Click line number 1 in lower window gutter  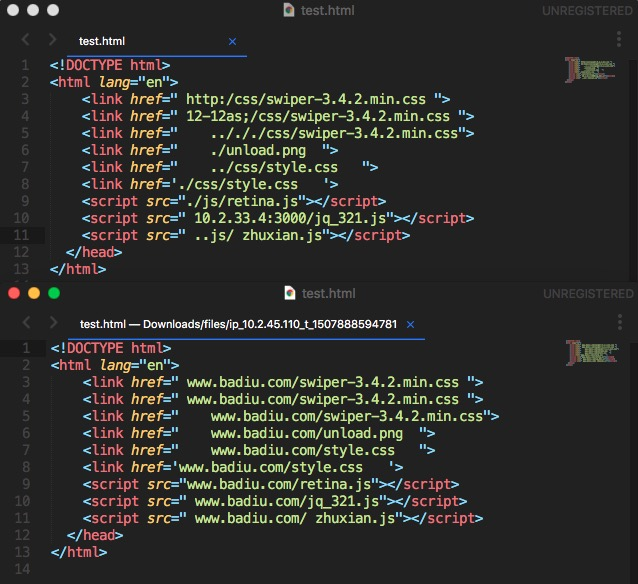[x=26, y=348]
